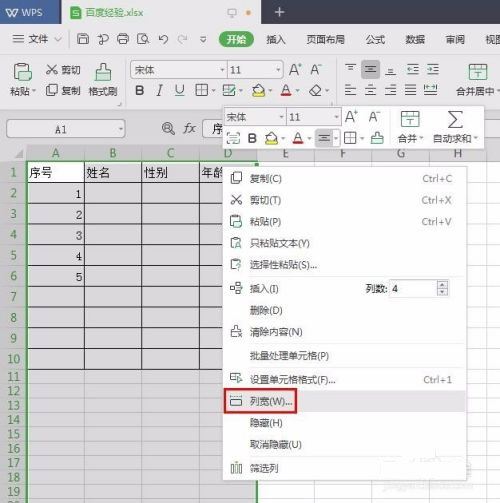Viewport: 500px width, 503px height.
Task: Open the 插入 ribbon tab
Action: coord(276,39)
